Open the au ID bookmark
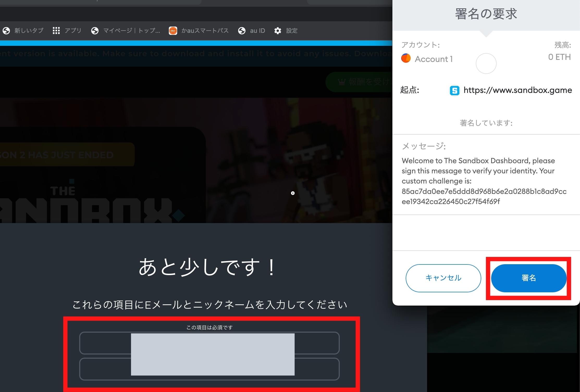 tap(252, 31)
